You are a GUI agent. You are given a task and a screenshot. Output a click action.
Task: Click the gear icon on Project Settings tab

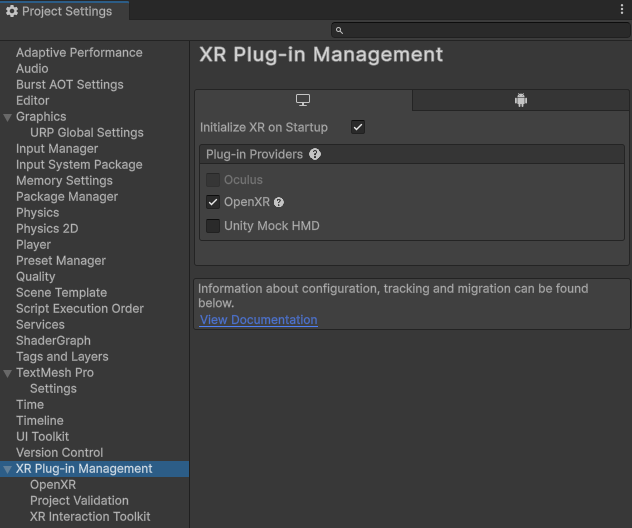coord(12,11)
